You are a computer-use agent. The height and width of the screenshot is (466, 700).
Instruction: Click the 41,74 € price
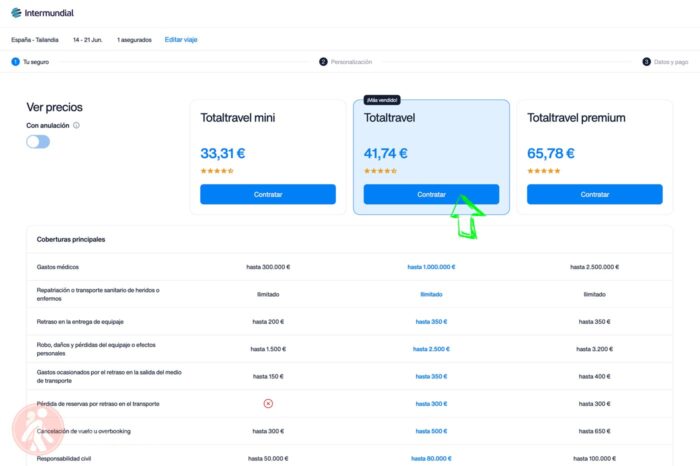pos(386,154)
